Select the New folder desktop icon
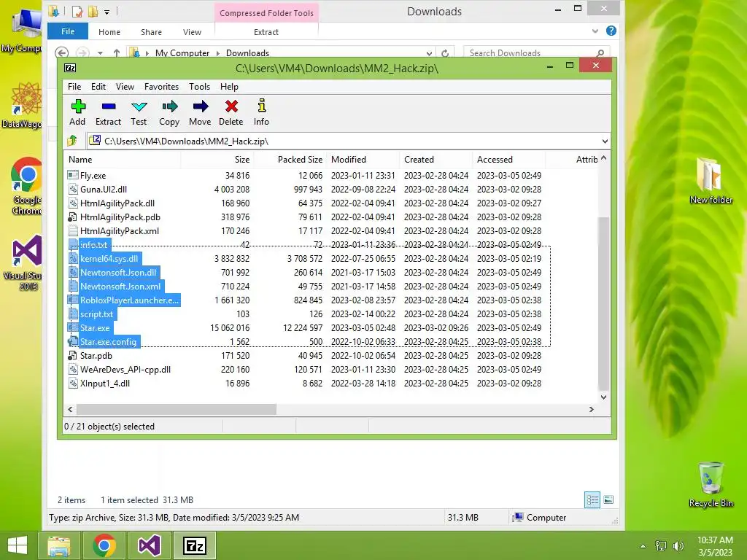Screen dimensions: 747x560 711,180
